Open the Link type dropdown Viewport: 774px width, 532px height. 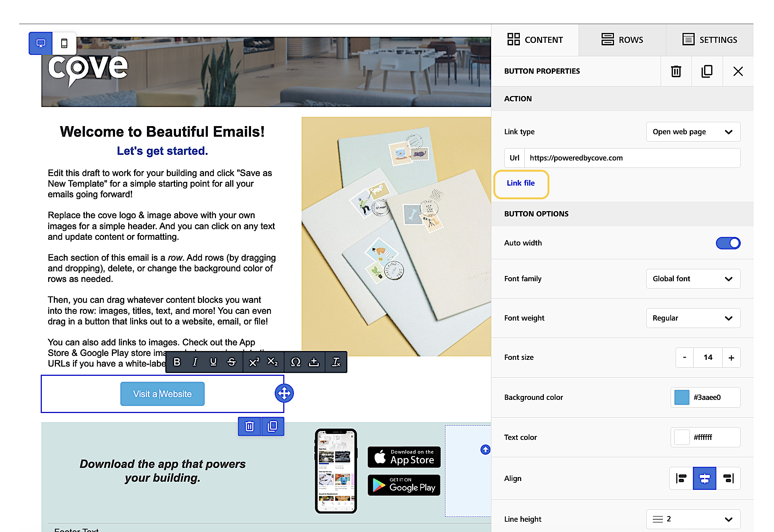coord(693,132)
